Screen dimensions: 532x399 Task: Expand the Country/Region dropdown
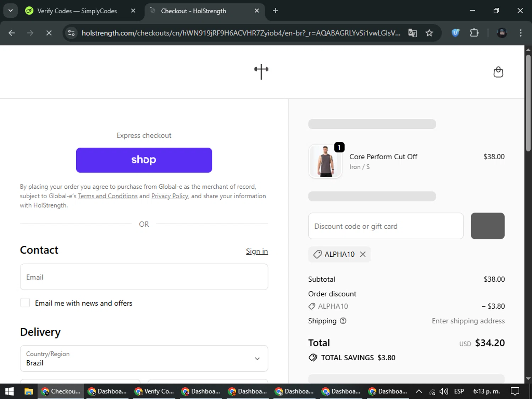click(144, 359)
